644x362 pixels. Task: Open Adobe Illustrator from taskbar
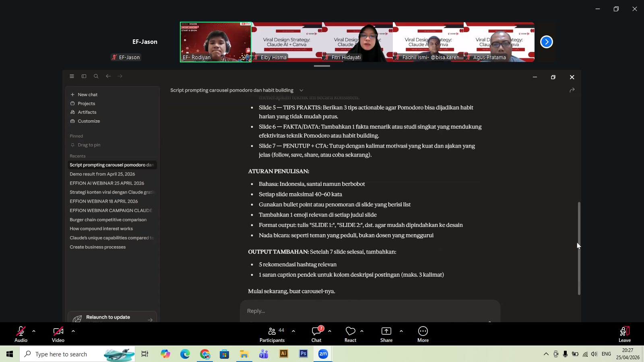click(284, 354)
